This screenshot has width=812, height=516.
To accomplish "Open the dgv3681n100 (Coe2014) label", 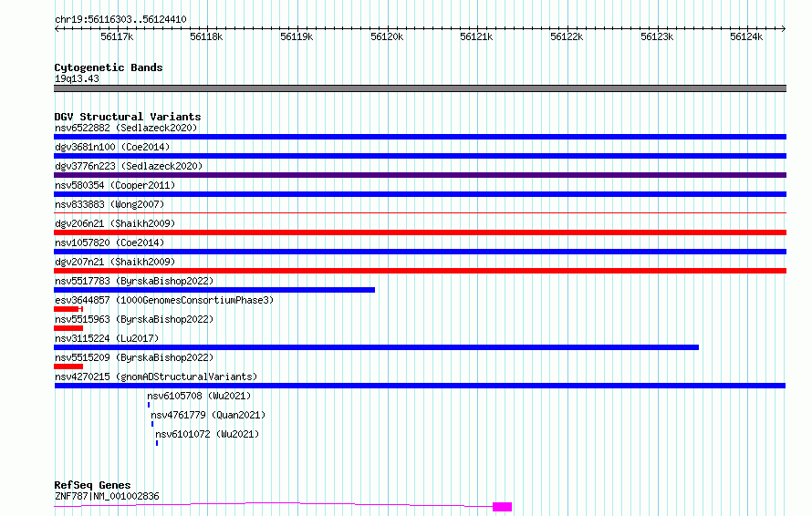I will point(112,147).
